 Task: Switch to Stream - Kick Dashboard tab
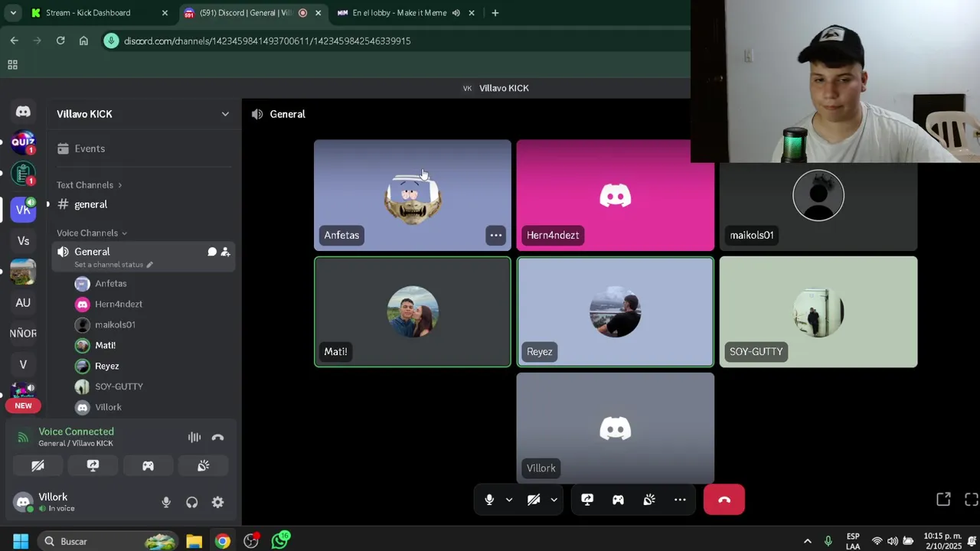98,13
